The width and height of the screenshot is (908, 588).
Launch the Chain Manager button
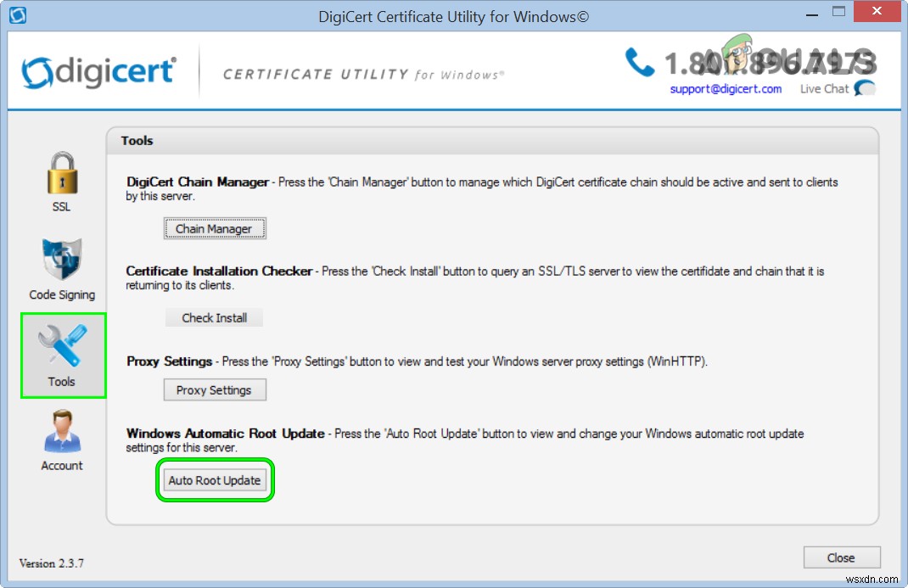tap(214, 228)
